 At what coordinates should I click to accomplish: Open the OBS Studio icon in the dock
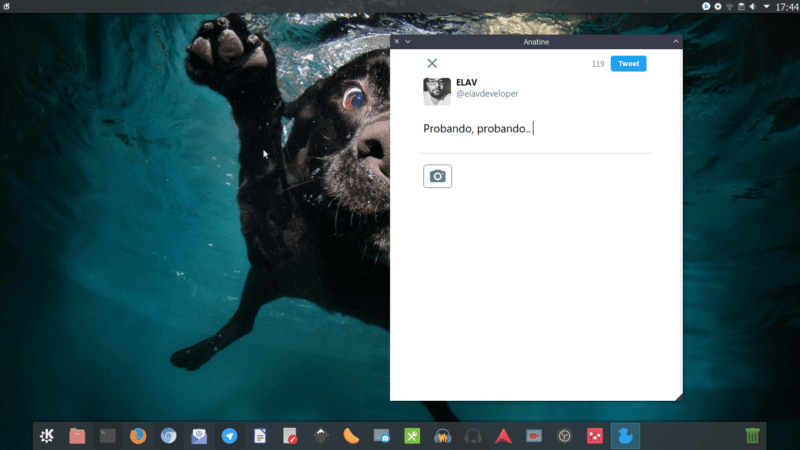click(564, 436)
